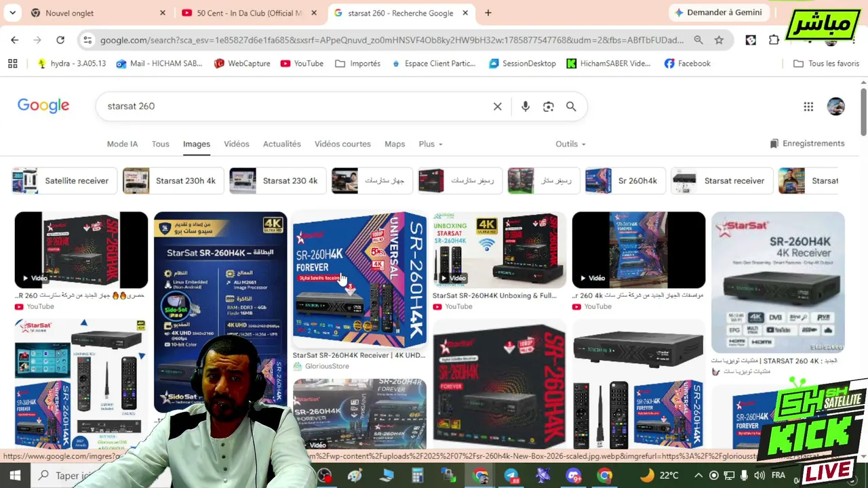Go back using the browser back arrow
This screenshot has width=868, height=488.
click(15, 40)
